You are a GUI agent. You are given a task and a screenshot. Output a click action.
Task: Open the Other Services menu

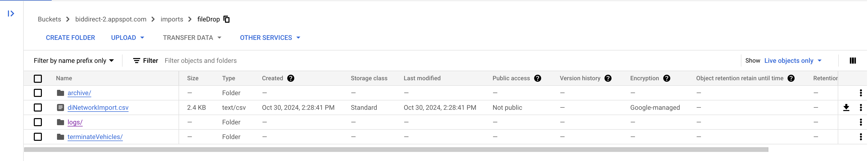click(270, 37)
